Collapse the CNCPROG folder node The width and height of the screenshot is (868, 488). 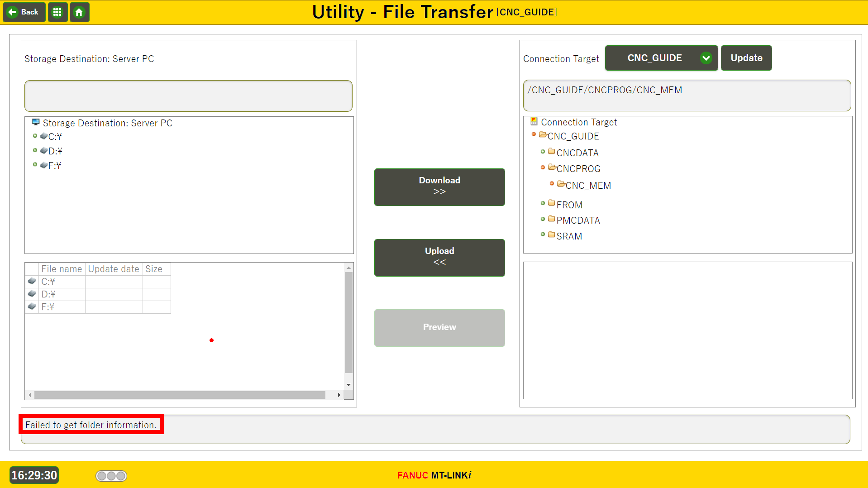click(x=543, y=167)
